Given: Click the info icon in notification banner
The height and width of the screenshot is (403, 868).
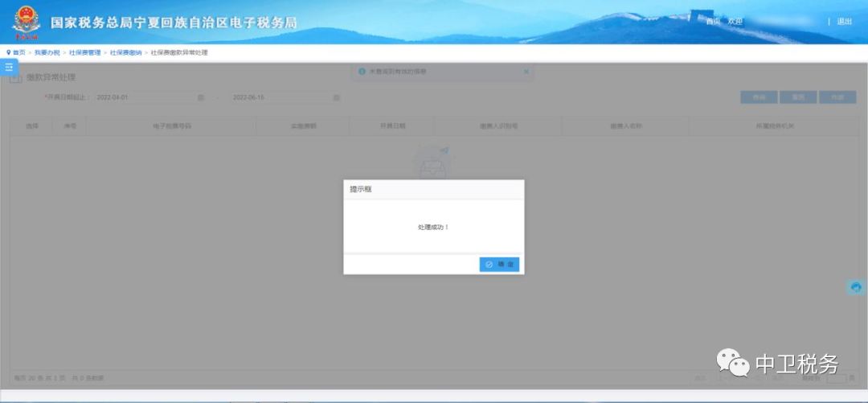Looking at the screenshot, I should point(362,72).
